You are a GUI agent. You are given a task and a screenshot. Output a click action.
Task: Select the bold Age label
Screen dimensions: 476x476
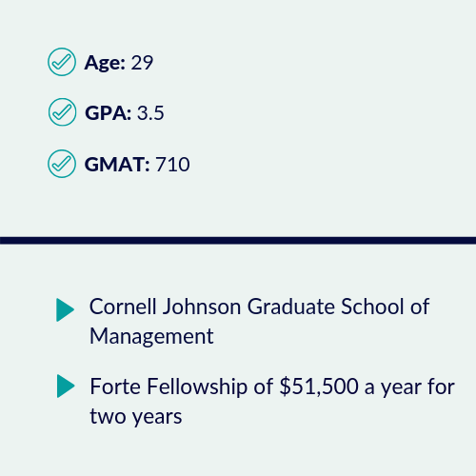pos(105,63)
